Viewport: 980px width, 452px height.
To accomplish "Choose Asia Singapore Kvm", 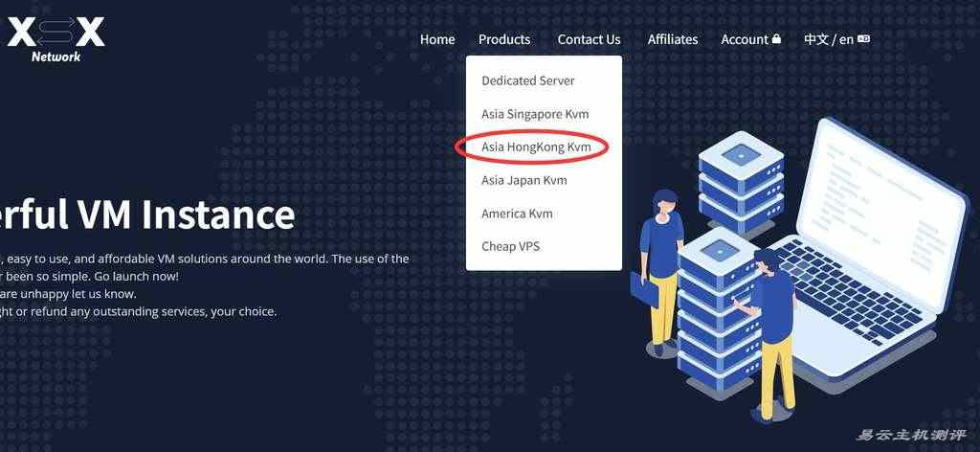I will coord(535,114).
